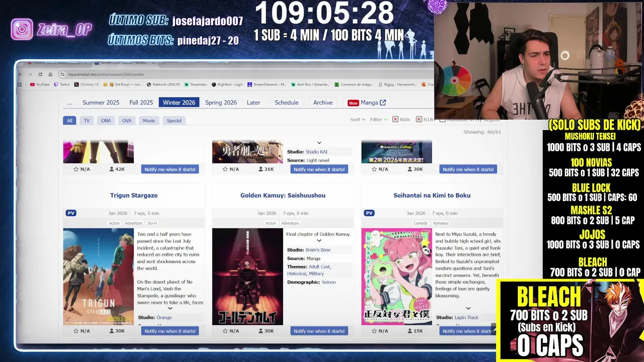Screen dimensions: 644x362
Task: Click the browser forward arrow
Action: click(30, 74)
